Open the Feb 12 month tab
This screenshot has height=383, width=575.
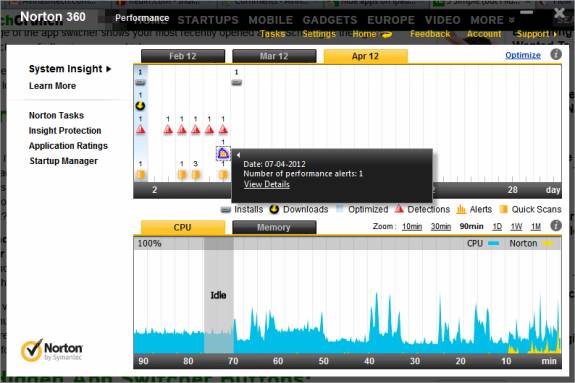[183, 56]
